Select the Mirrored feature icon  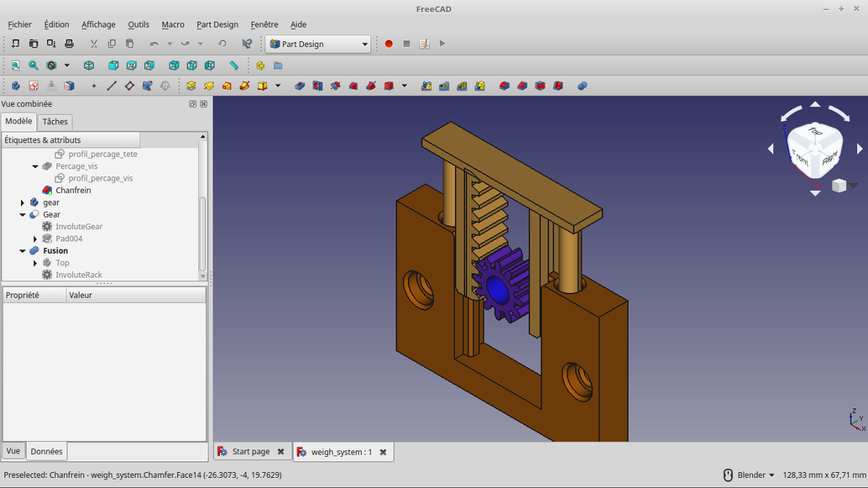427,86
